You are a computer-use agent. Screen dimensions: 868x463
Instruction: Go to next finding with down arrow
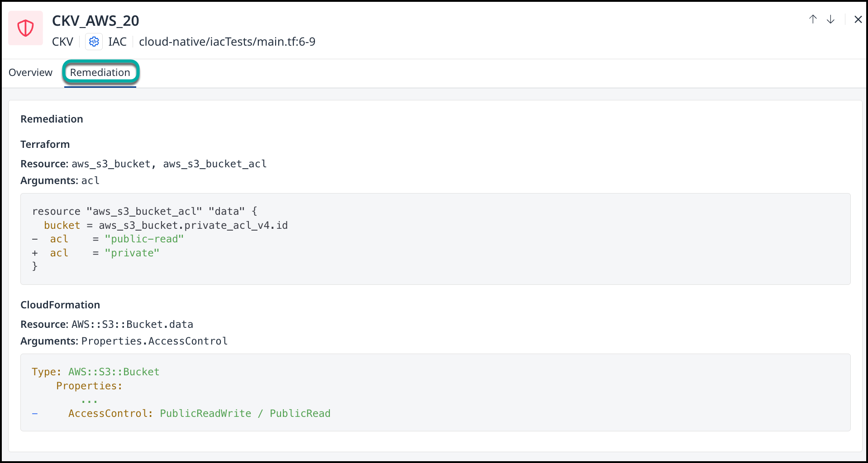tap(830, 19)
